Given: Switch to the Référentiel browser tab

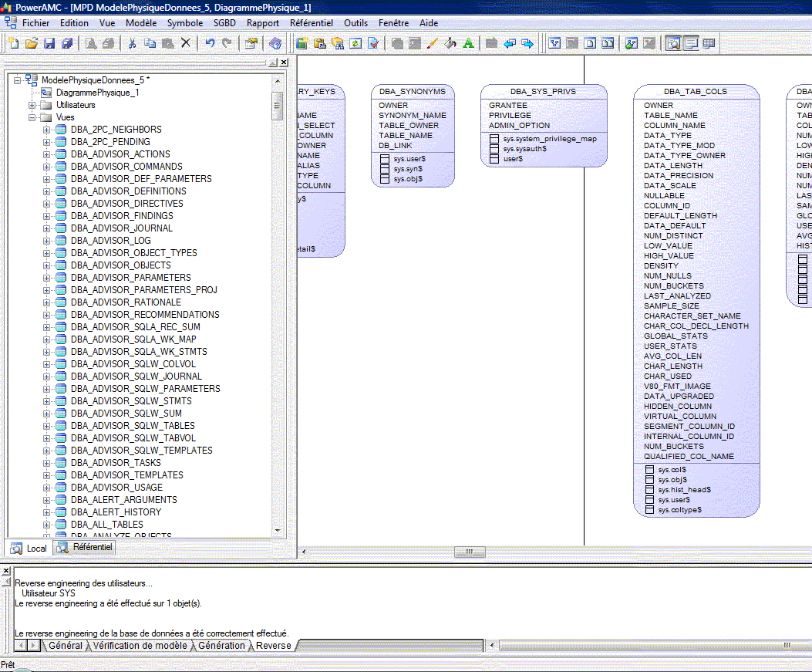Looking at the screenshot, I should click(x=86, y=548).
